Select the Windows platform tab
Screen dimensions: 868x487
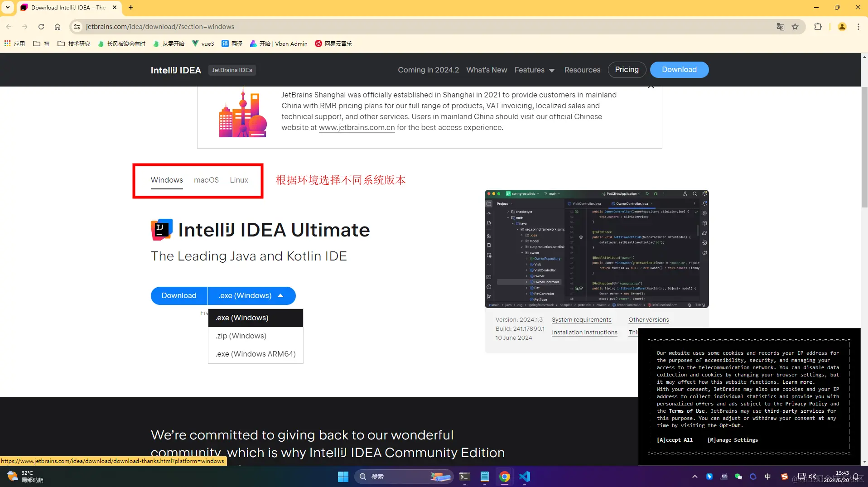pyautogui.click(x=167, y=180)
